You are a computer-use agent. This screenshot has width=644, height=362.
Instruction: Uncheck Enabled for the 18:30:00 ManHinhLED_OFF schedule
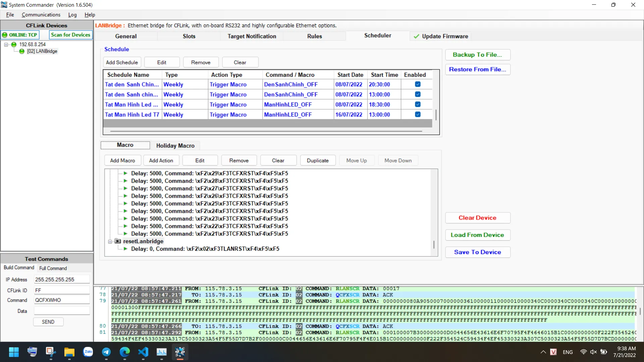[418, 105]
